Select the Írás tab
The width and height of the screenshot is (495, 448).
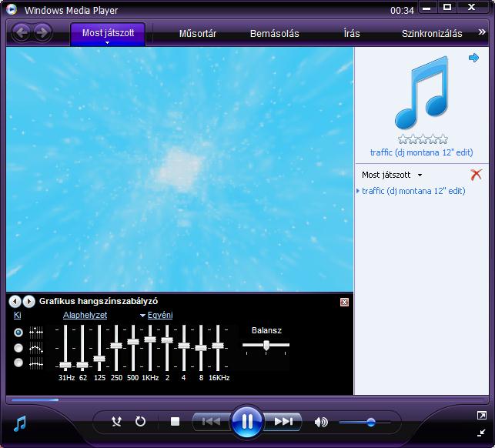click(352, 33)
